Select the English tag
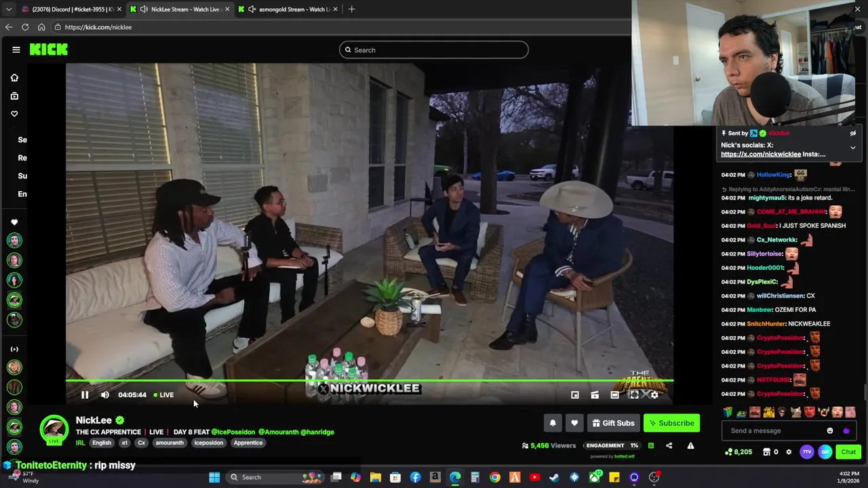The height and width of the screenshot is (488, 868). coord(102,443)
